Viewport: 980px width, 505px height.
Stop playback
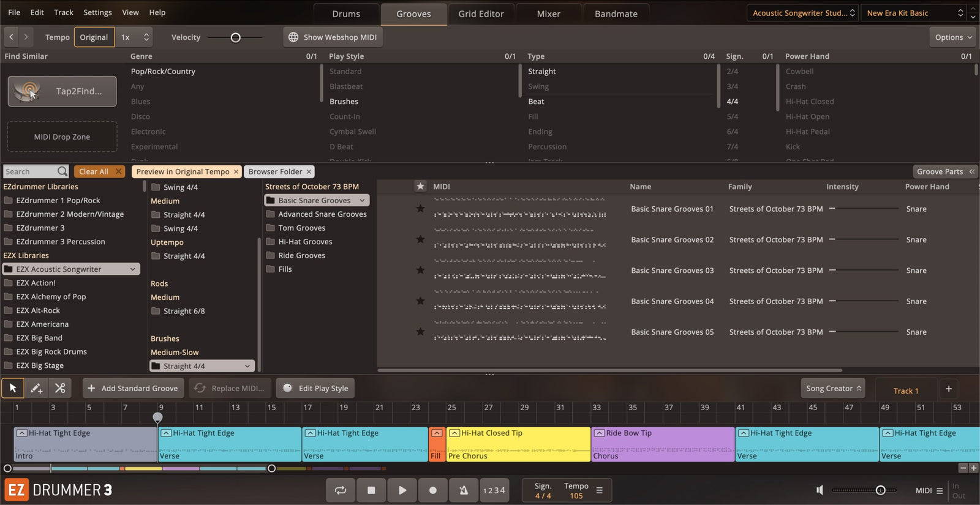pos(371,490)
